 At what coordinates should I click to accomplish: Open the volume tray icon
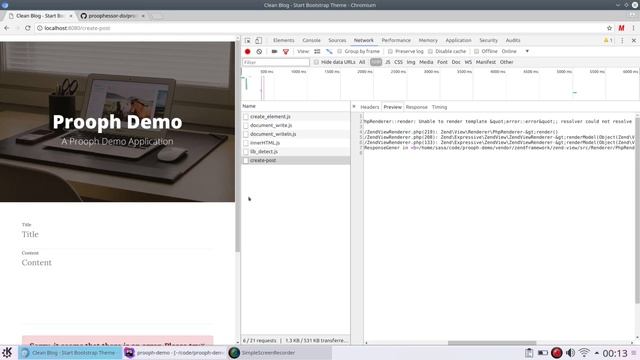(x=570, y=353)
